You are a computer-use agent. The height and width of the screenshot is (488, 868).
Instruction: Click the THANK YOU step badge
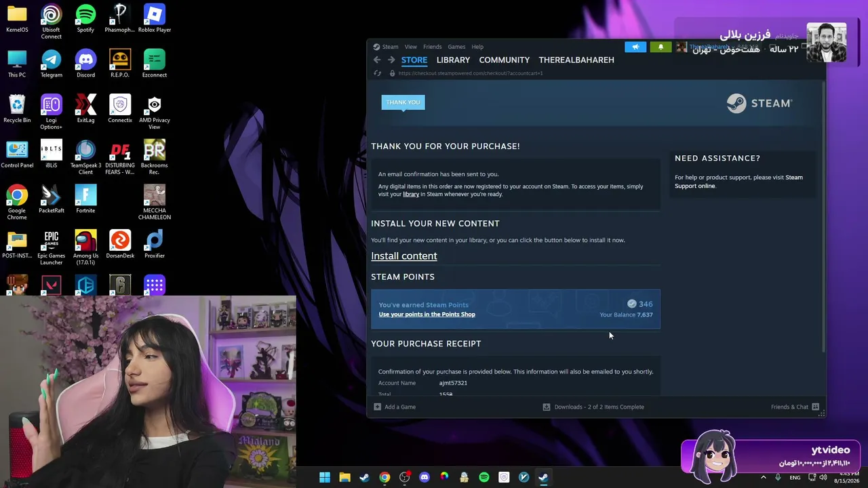click(403, 102)
